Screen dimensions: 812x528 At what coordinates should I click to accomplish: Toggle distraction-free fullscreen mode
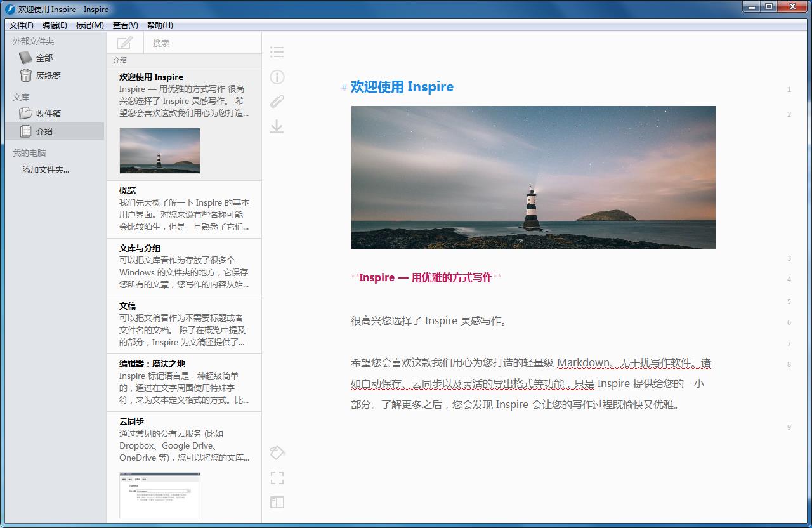point(277,477)
